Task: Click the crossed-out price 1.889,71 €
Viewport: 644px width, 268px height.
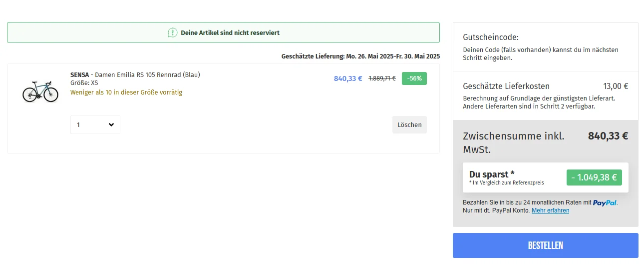Action: pyautogui.click(x=382, y=78)
